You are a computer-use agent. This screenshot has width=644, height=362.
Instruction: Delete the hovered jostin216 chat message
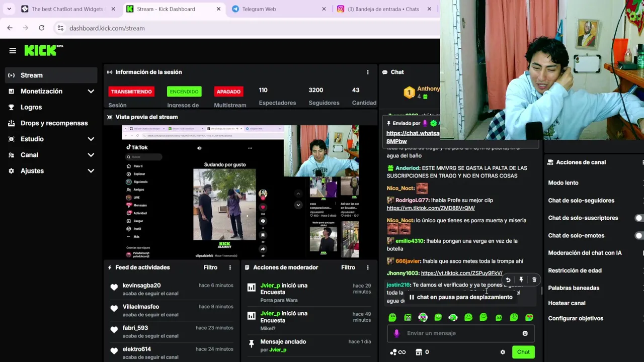pos(534,280)
